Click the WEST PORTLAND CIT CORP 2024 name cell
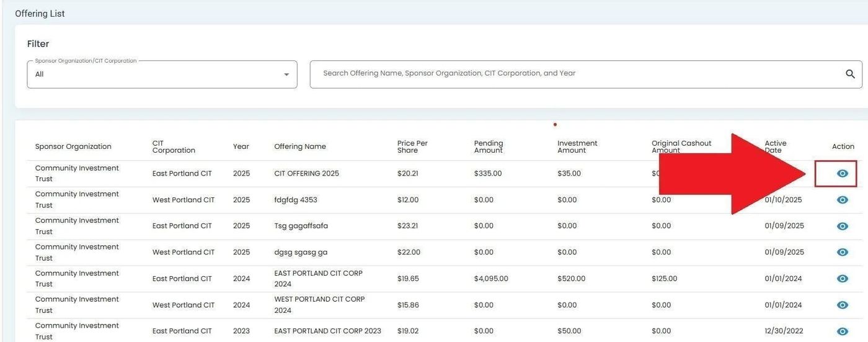The image size is (868, 342). pyautogui.click(x=319, y=305)
